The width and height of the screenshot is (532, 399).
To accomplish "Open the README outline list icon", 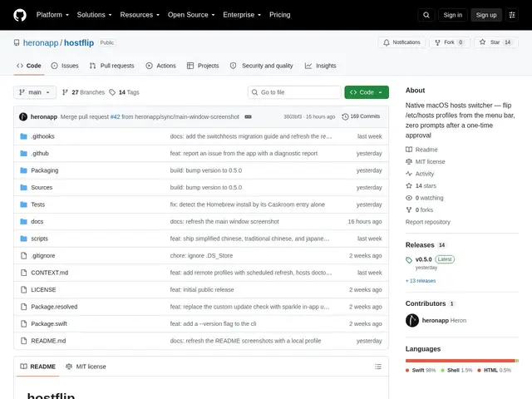I will pos(378,367).
